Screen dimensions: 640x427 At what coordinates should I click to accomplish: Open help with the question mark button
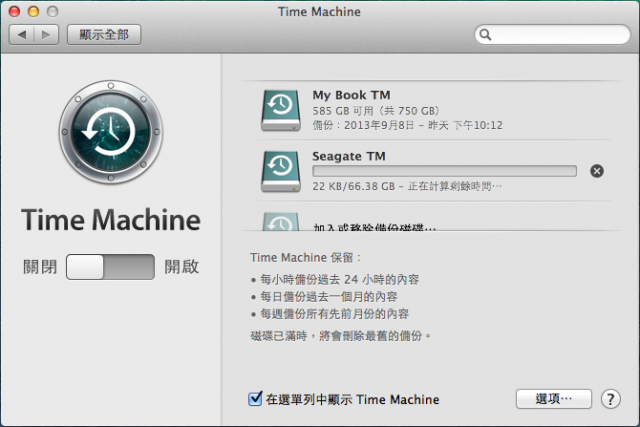pyautogui.click(x=611, y=399)
